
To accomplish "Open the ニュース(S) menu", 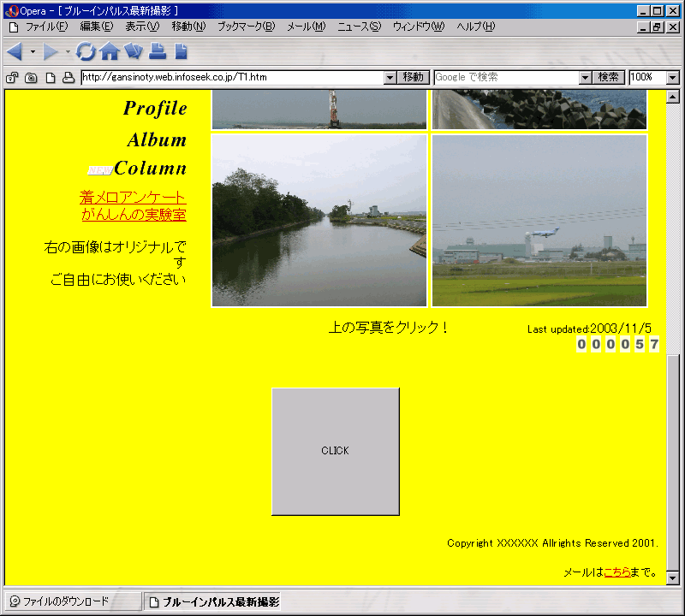I will point(359,27).
